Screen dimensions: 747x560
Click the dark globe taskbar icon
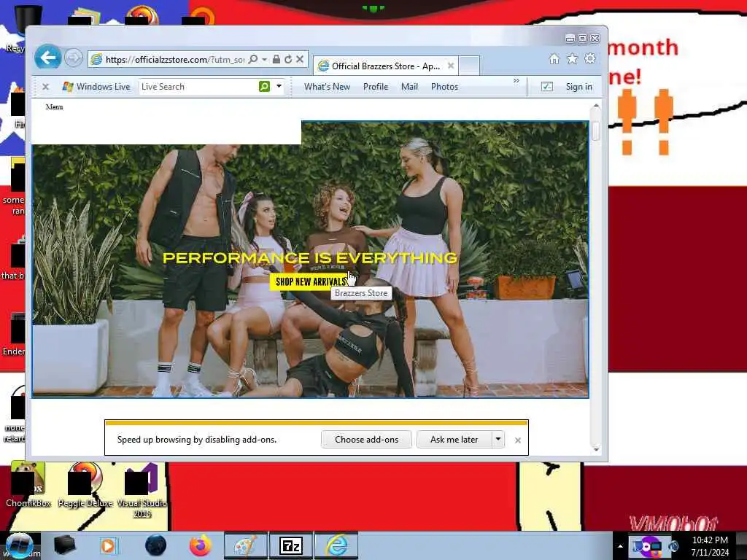pos(156,545)
